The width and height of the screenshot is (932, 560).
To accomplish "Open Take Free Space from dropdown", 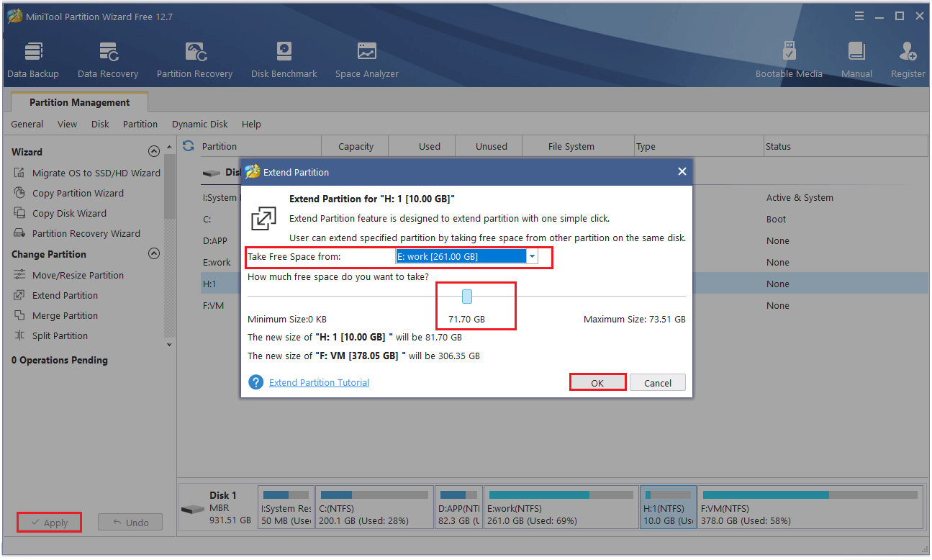I will pyautogui.click(x=532, y=256).
